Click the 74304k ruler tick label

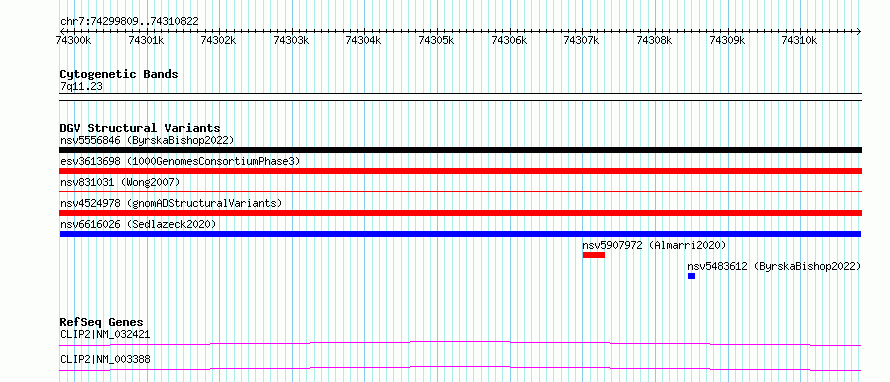pyautogui.click(x=364, y=40)
